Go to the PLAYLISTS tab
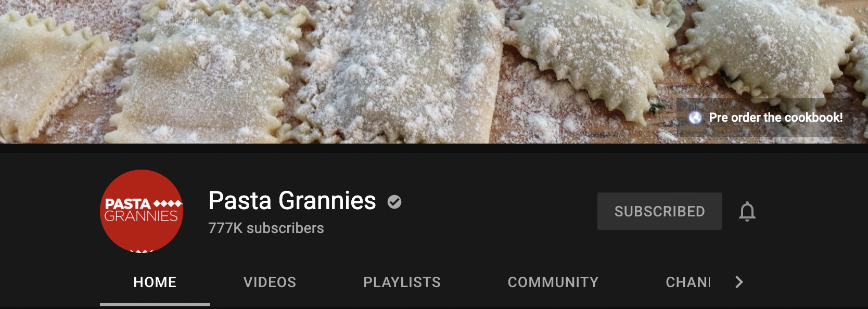The height and width of the screenshot is (309, 868). [402, 282]
